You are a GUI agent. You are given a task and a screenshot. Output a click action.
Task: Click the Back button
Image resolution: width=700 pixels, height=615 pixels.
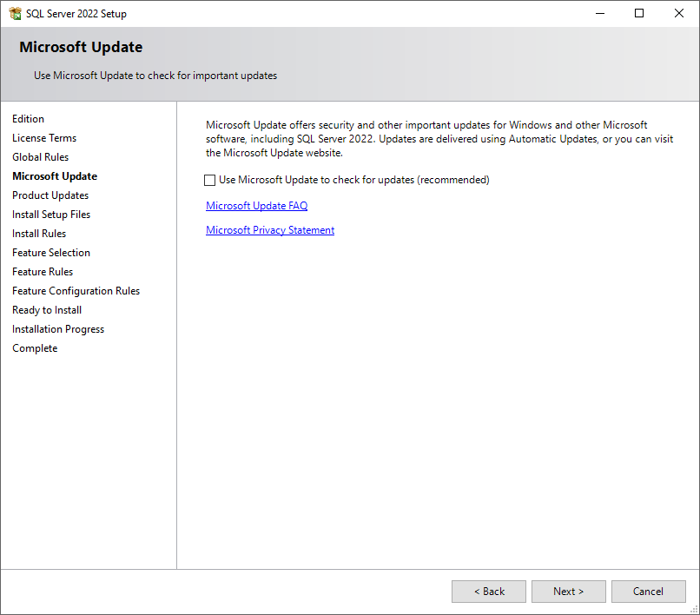coord(488,591)
